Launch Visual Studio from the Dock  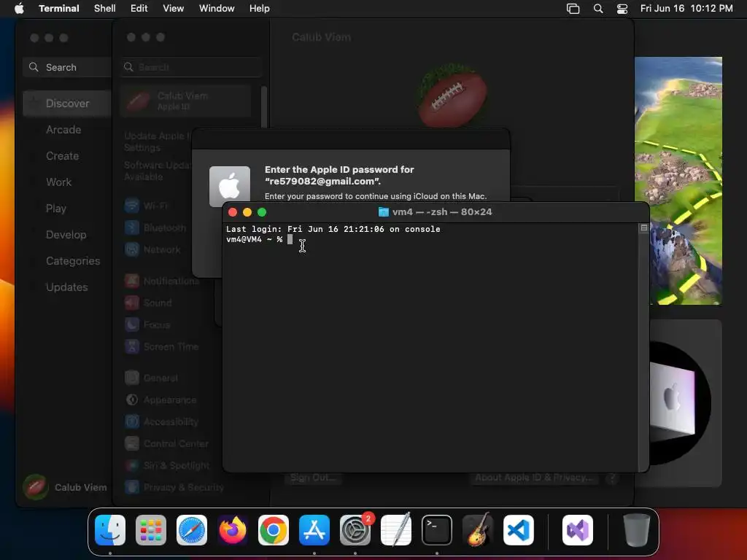578,530
